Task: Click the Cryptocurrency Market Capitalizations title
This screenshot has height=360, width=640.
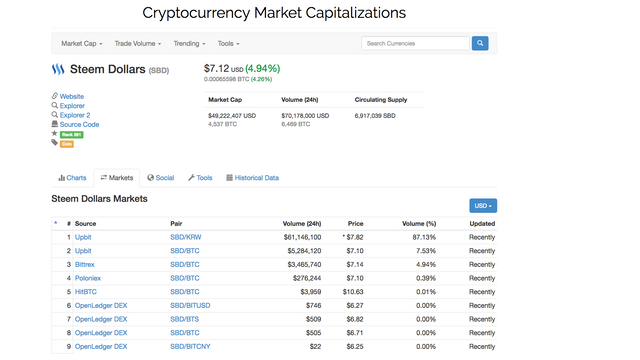Action: [x=274, y=13]
